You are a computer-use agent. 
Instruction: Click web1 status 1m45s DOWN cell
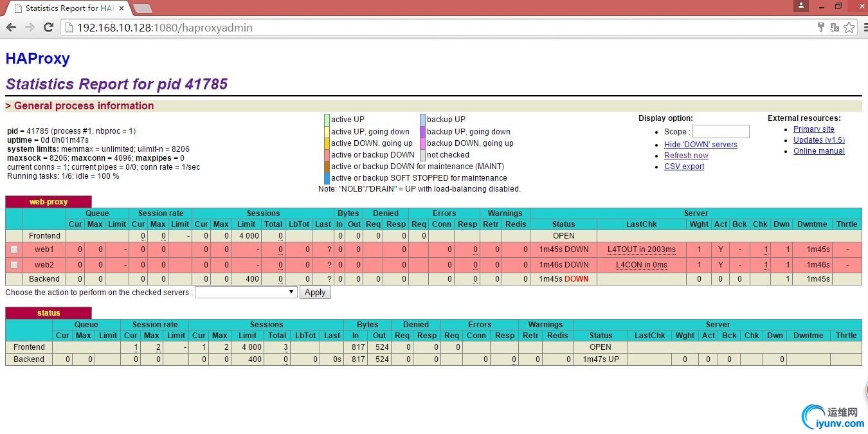pyautogui.click(x=564, y=249)
